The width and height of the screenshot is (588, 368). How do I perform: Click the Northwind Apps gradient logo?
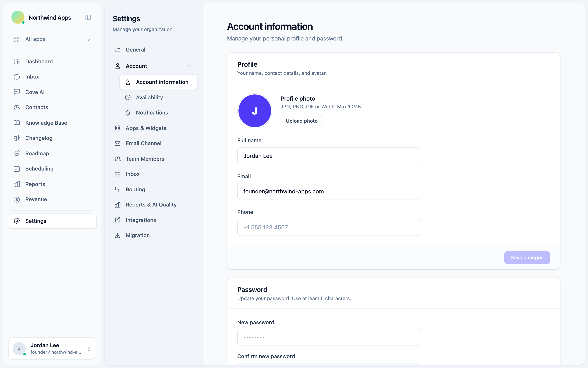click(x=18, y=17)
